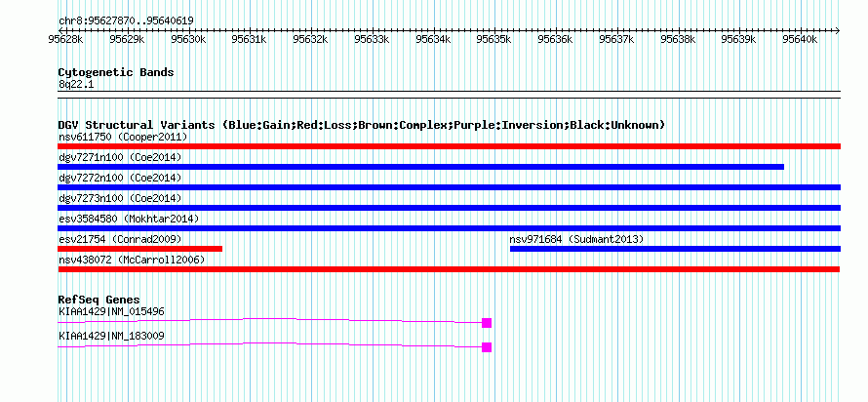Open the esv3584580 (Mokhtar2014) label

click(x=129, y=219)
